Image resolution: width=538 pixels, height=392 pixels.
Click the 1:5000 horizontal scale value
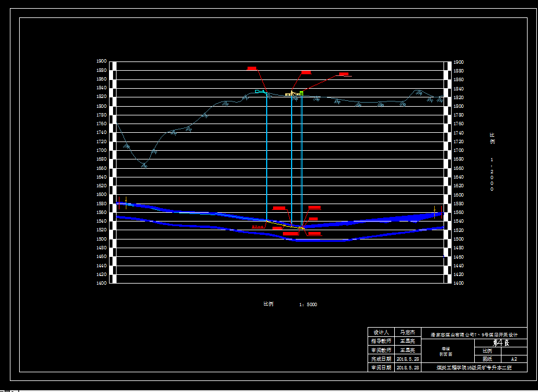click(308, 304)
